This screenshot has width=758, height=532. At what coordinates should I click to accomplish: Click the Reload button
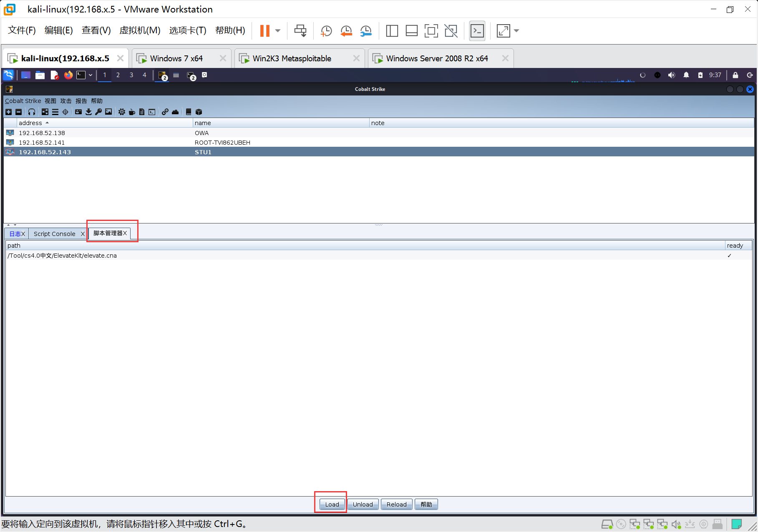pos(397,504)
